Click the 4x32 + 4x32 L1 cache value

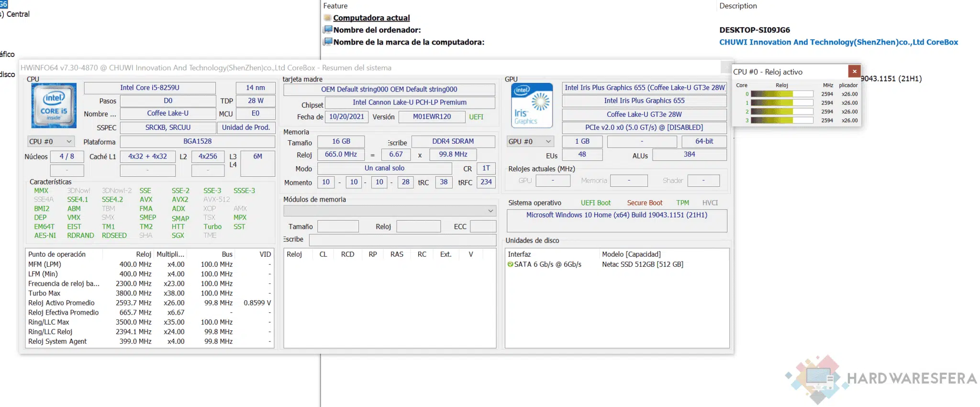coord(147,157)
